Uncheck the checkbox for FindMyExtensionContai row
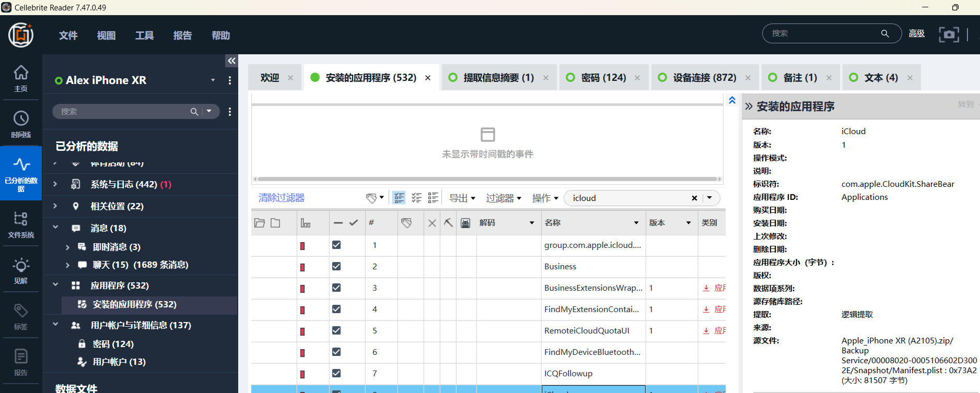The height and width of the screenshot is (393, 980). 336,309
